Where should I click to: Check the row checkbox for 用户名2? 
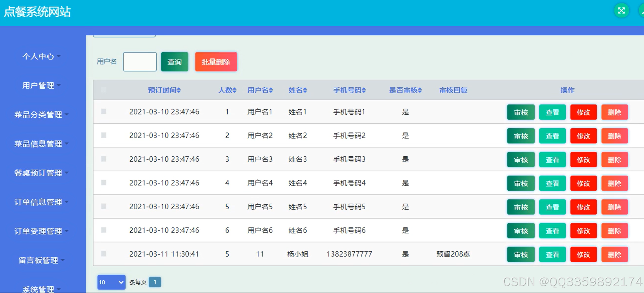[104, 135]
